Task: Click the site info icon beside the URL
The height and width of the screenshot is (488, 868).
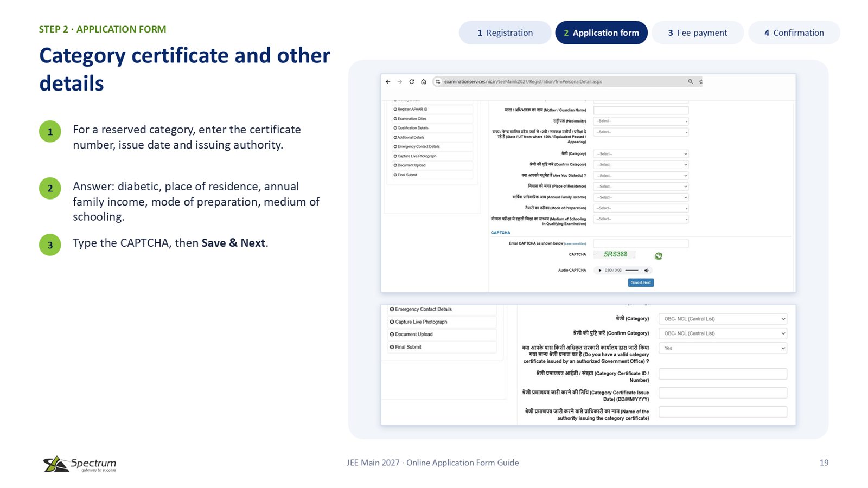Action: [438, 82]
